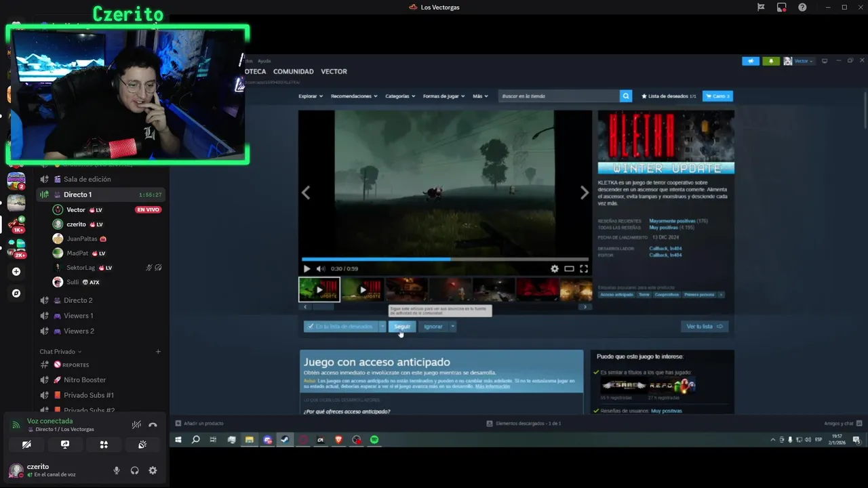This screenshot has height=488, width=868.
Task: Mute the Steam trailer volume
Action: click(x=321, y=268)
